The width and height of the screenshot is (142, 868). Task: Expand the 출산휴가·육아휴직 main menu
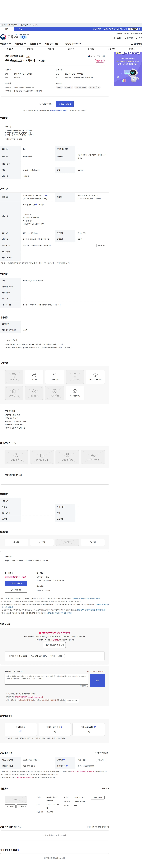pos(75,44)
